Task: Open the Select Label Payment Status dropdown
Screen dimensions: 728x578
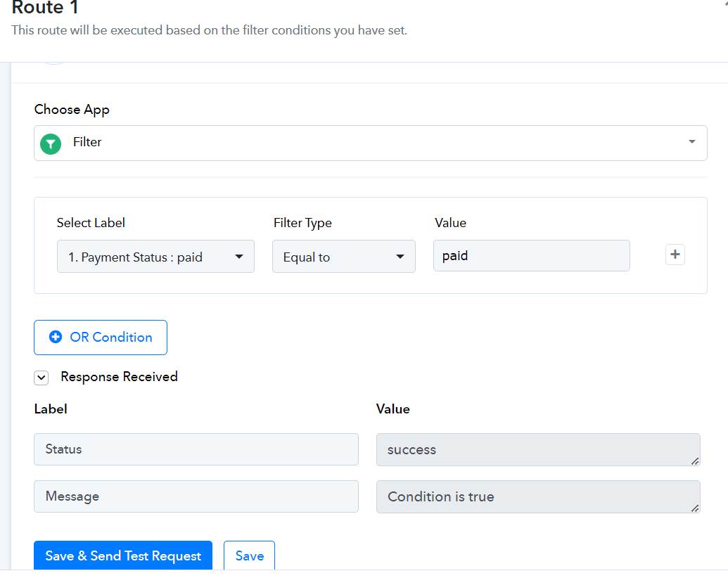Action: (x=155, y=256)
